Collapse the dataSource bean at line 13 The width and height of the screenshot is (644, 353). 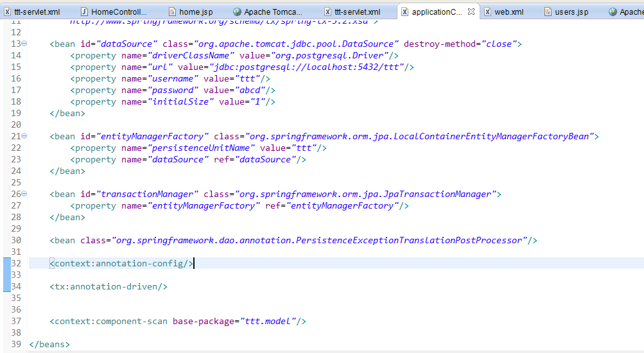(x=24, y=44)
